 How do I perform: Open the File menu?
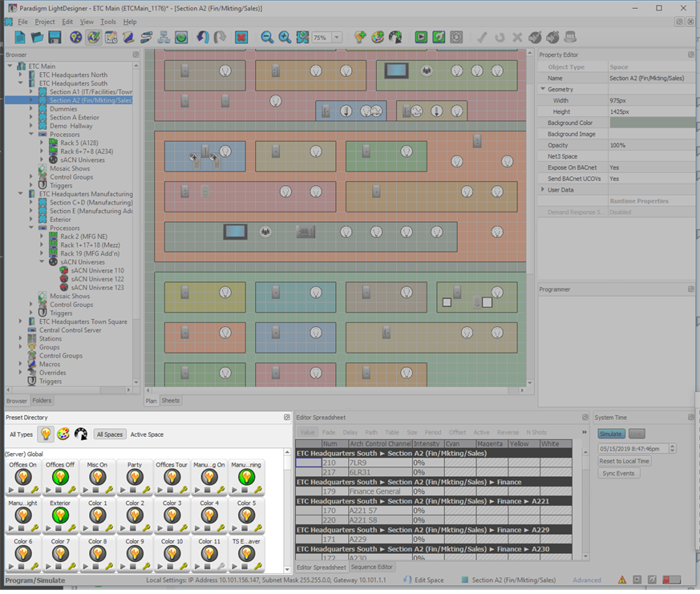point(22,22)
